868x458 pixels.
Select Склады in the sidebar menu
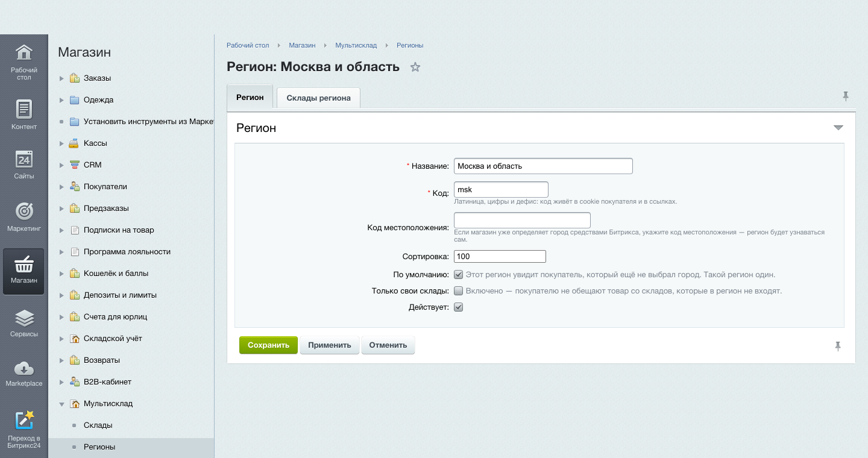pos(98,425)
